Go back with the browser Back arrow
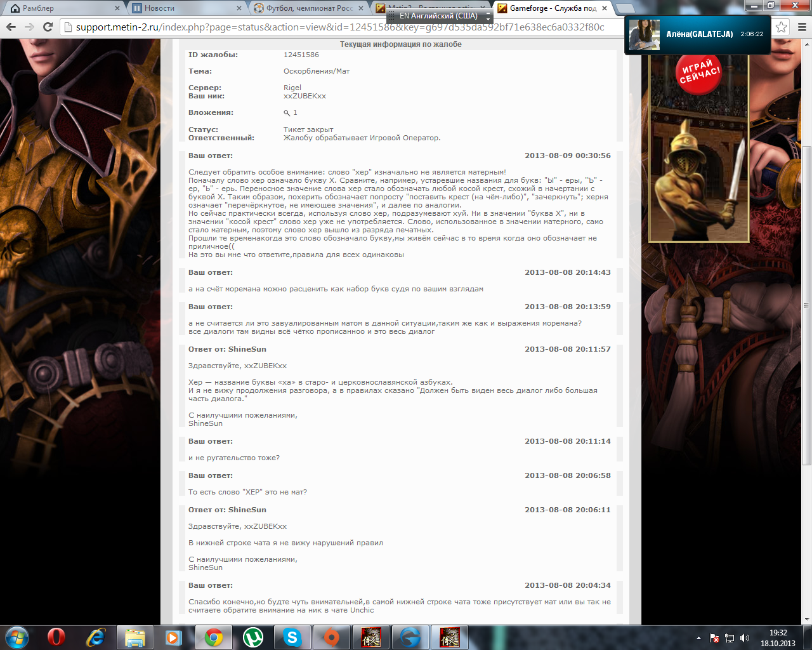 [x=11, y=27]
